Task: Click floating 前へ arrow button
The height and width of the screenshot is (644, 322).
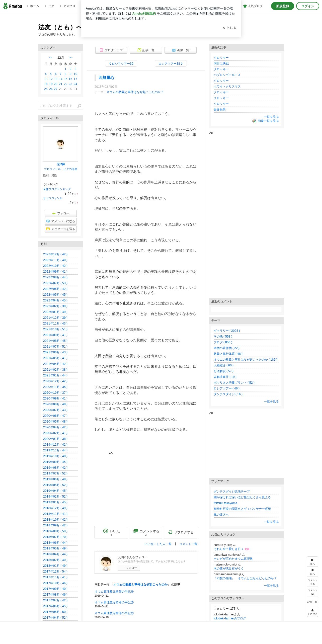Action: 312,572
